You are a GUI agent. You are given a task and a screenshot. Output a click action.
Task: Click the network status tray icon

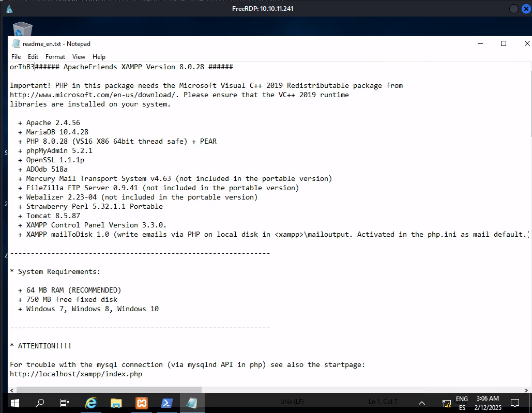[447, 403]
